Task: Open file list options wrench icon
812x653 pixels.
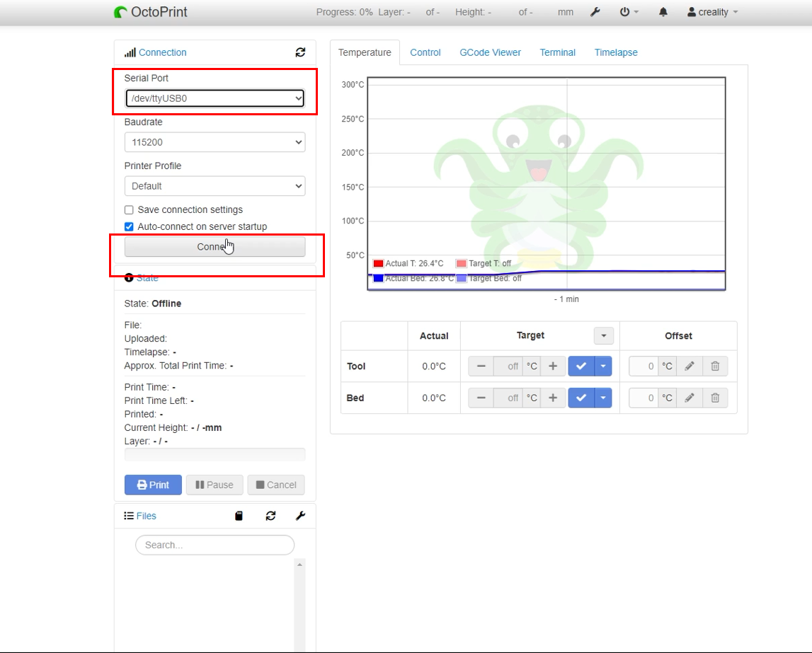Action: point(300,516)
